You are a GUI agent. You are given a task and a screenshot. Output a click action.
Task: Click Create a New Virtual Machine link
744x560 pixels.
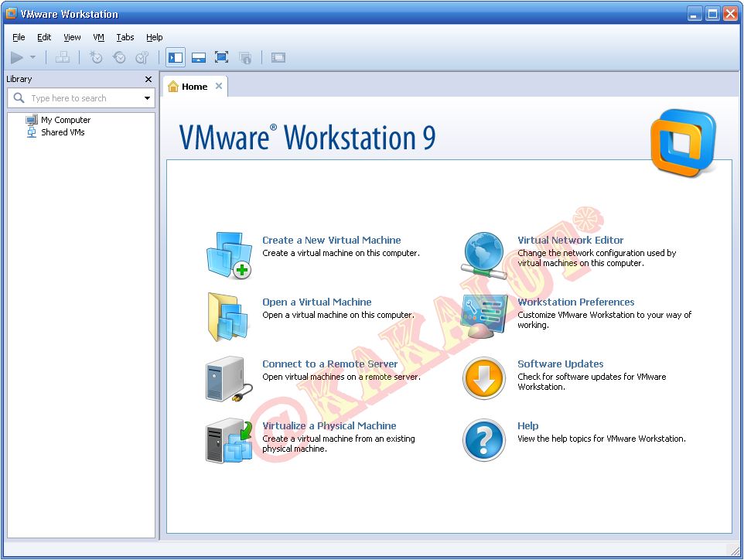click(x=331, y=240)
